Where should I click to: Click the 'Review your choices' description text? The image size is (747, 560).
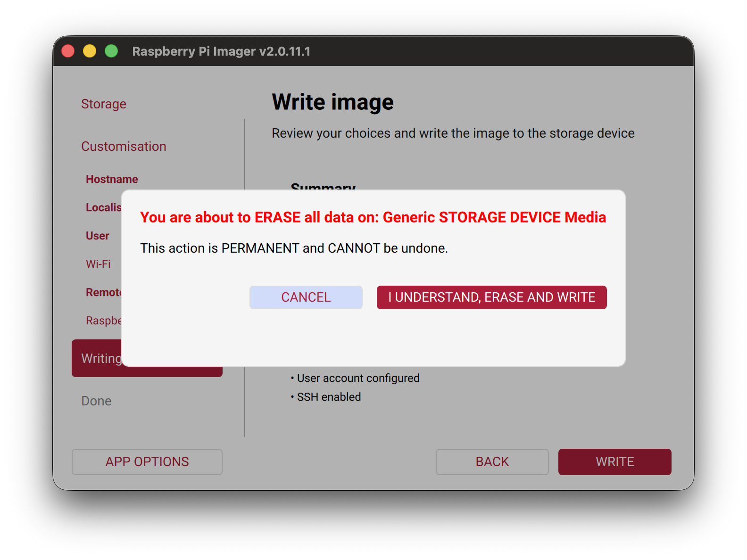click(x=453, y=133)
